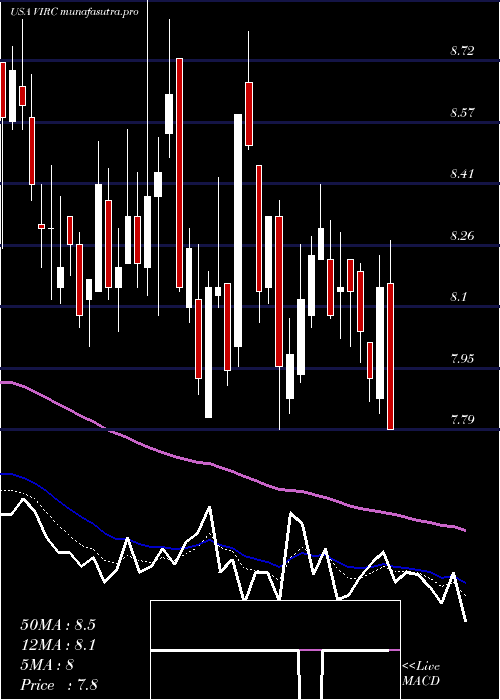Click the 50MA : 8.5 readout
Viewport: 500px width, 700px height.
point(58,625)
